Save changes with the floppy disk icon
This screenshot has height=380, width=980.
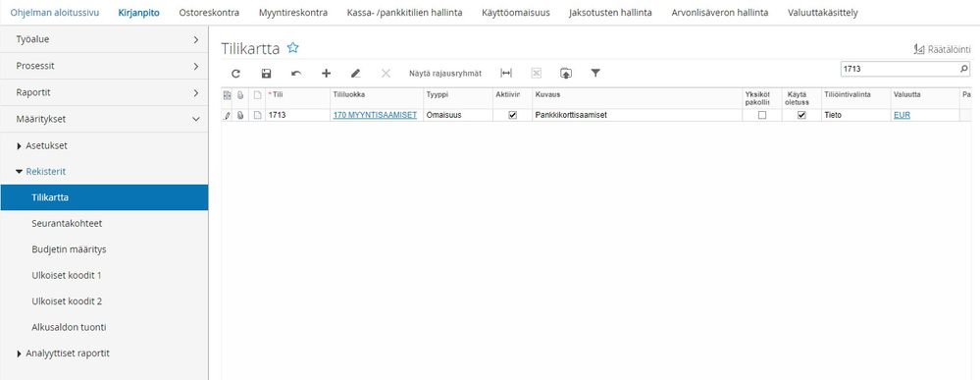pyautogui.click(x=266, y=74)
